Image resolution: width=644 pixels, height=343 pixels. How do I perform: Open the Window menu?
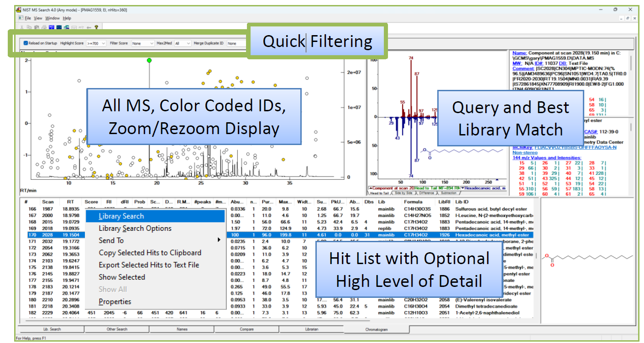pos(52,18)
